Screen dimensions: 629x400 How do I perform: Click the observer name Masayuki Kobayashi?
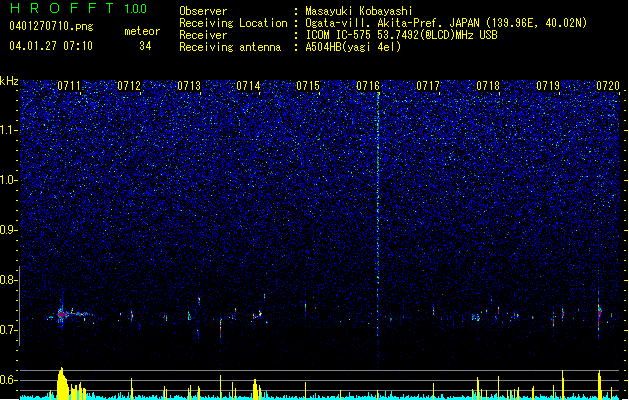tap(359, 11)
